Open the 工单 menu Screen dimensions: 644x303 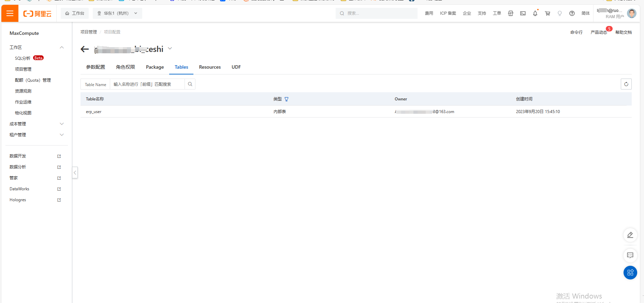pos(497,13)
